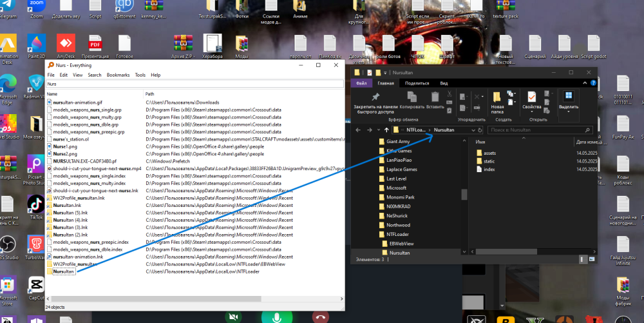This screenshot has width=644, height=323.
Task: Click the scissors Cut icon
Action: tap(450, 94)
